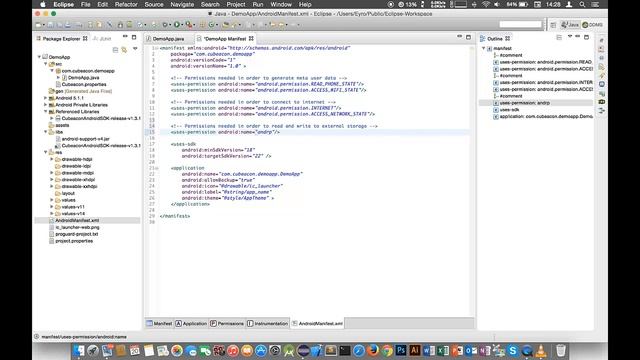Select android-support-v4.jar in libs

tap(85, 139)
